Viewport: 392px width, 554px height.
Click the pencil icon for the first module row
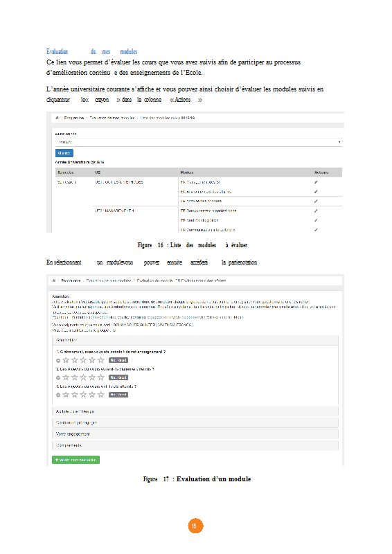tap(316, 182)
